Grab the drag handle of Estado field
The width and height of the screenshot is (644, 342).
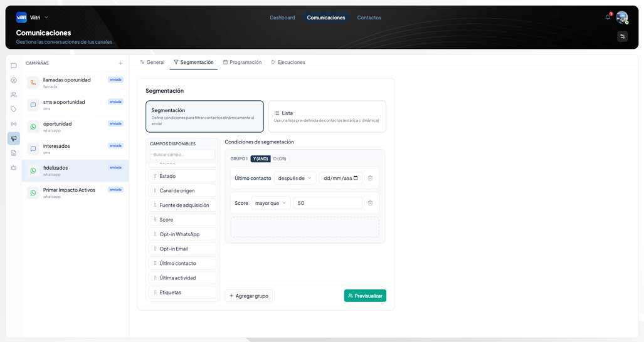pyautogui.click(x=155, y=176)
